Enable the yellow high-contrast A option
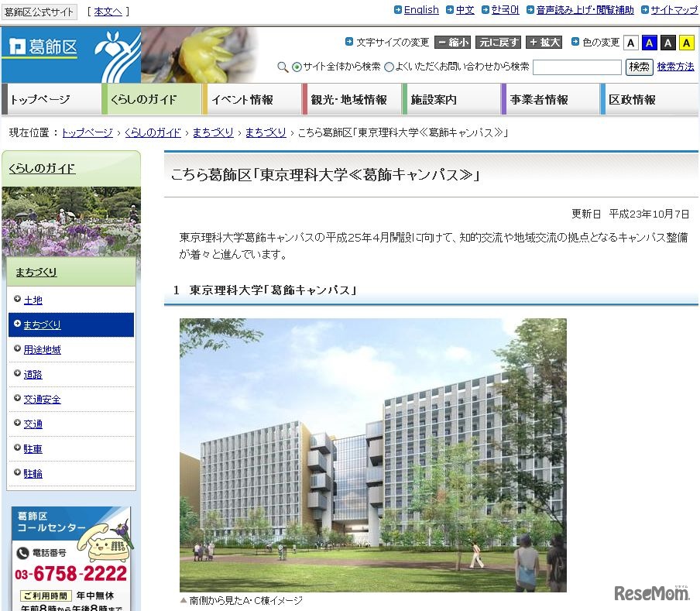Screen dimensions: 700x611 pyautogui.click(x=686, y=43)
